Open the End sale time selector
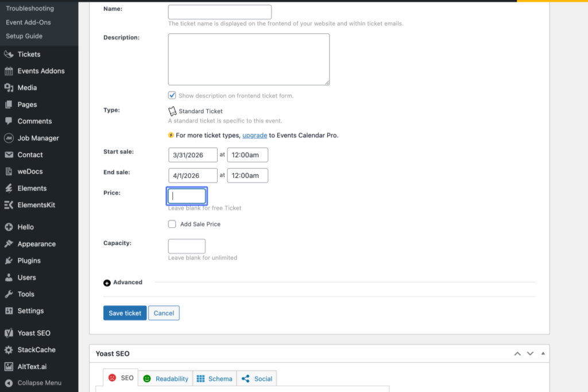This screenshot has width=588, height=392. point(247,176)
